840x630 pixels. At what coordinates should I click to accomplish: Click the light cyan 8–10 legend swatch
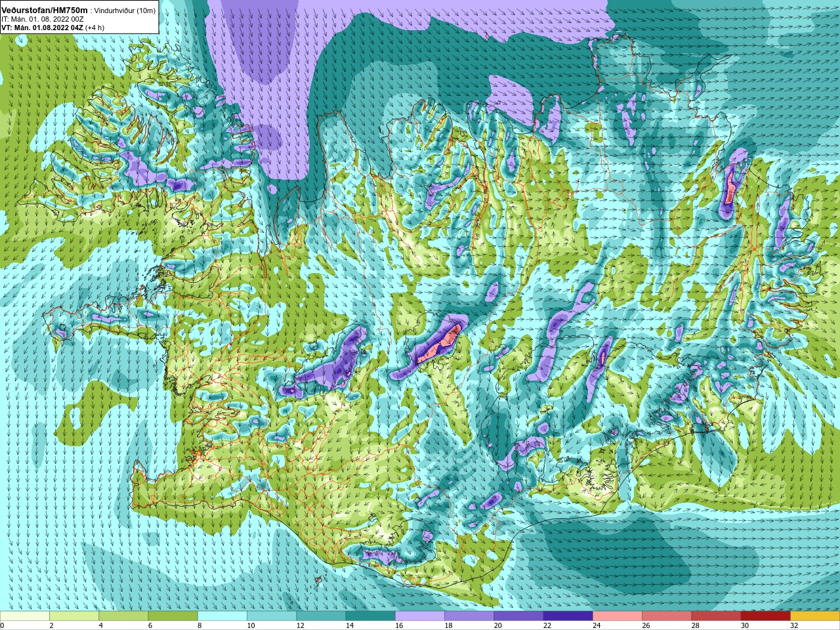(x=222, y=616)
